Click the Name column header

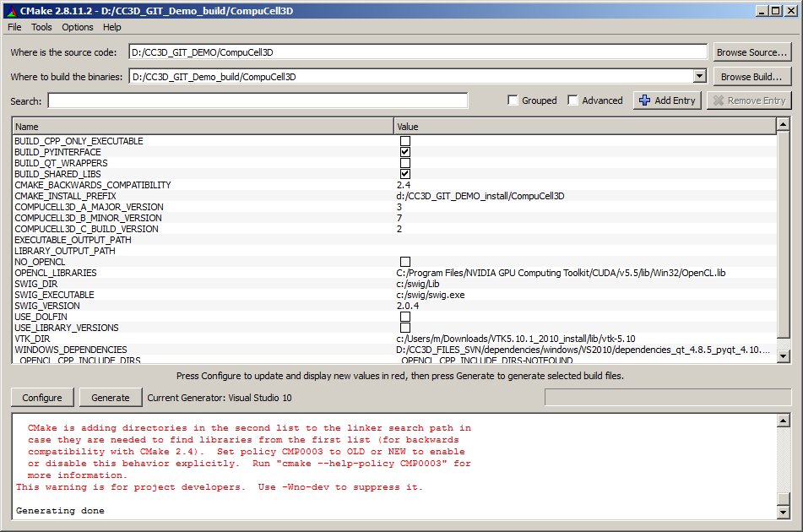pyautogui.click(x=203, y=127)
